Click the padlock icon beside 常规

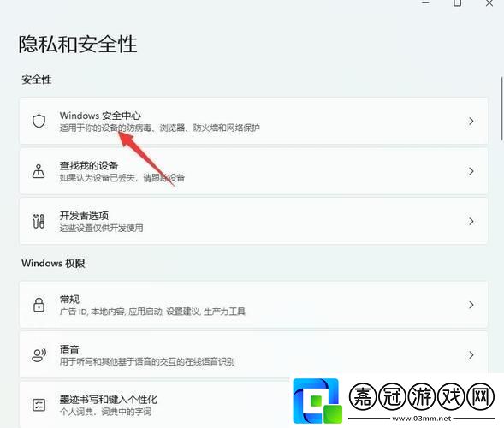pyautogui.click(x=39, y=305)
